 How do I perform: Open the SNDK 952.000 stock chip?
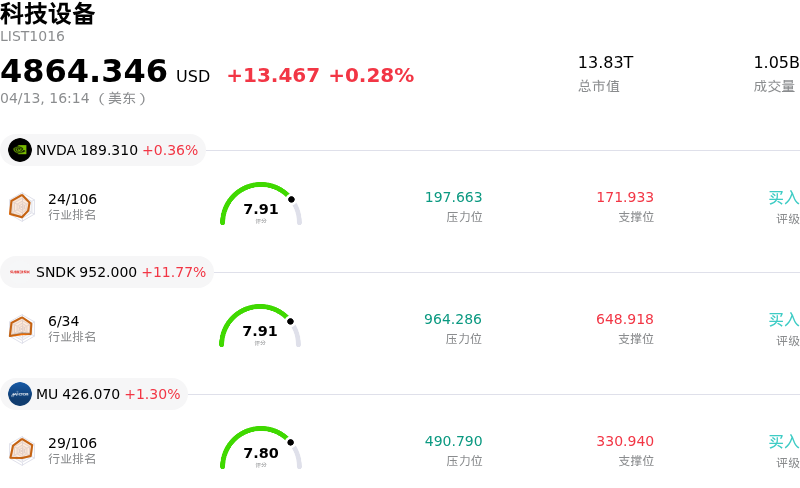point(108,272)
